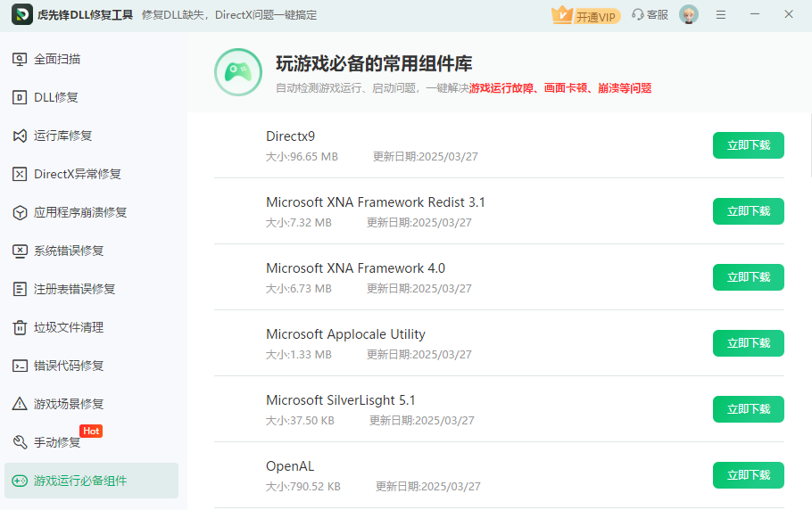812x510 pixels.
Task: Click the component list vertical scrollbar
Action: click(809, 146)
